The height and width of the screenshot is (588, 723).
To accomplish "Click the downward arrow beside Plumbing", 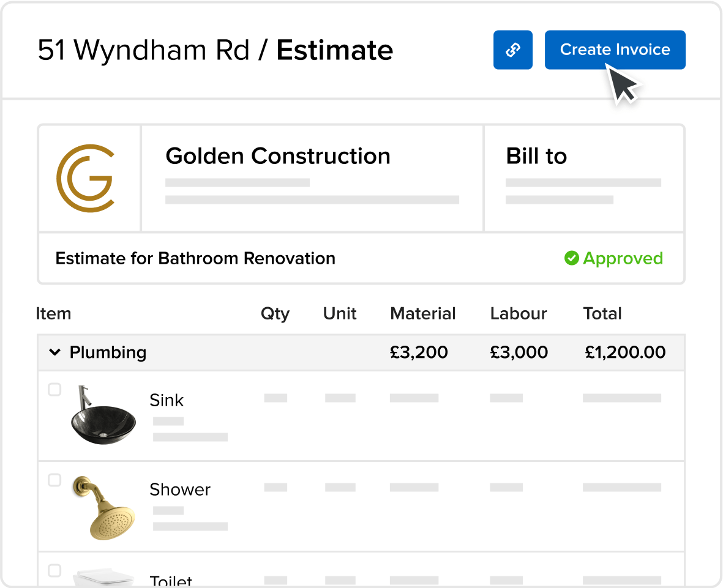I will 54,352.
